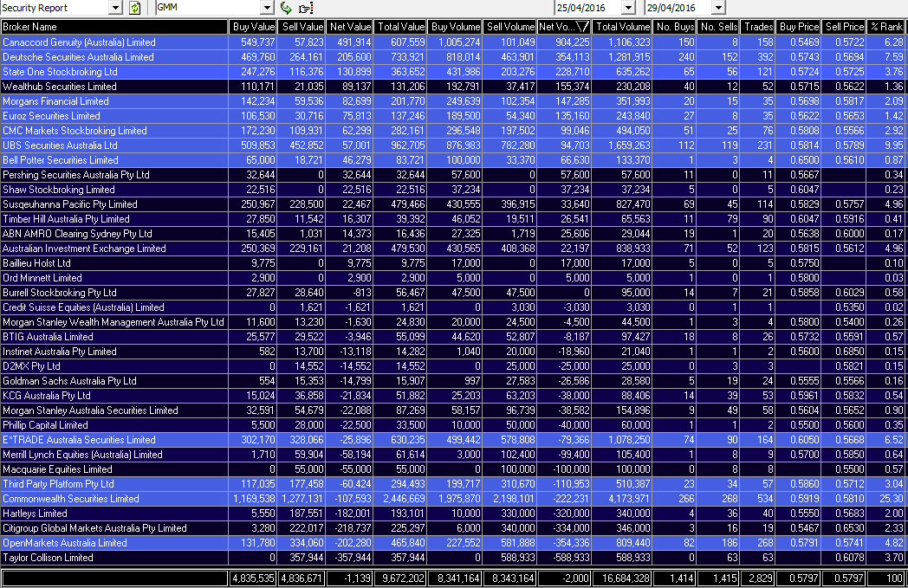Sort by the Broker Name column header

click(114, 27)
